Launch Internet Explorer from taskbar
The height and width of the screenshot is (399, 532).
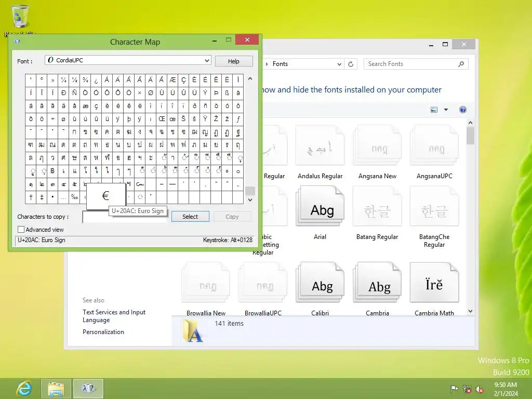[x=24, y=389]
